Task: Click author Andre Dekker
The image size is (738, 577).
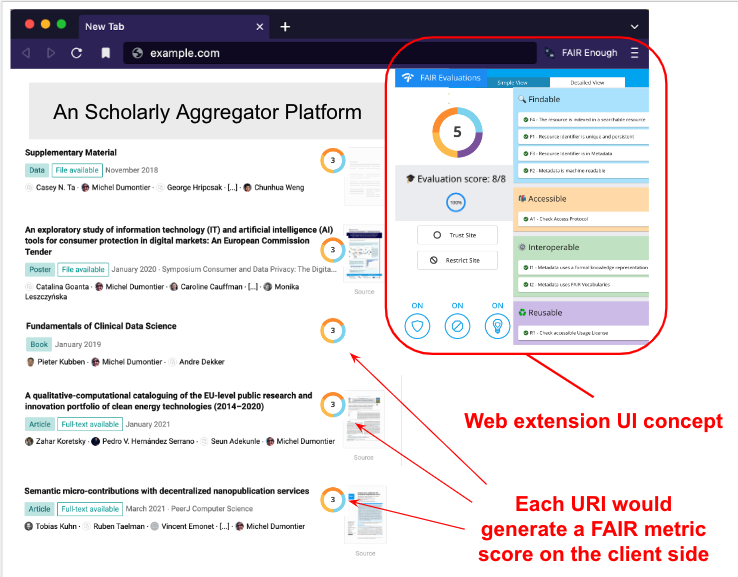Action: click(x=201, y=362)
